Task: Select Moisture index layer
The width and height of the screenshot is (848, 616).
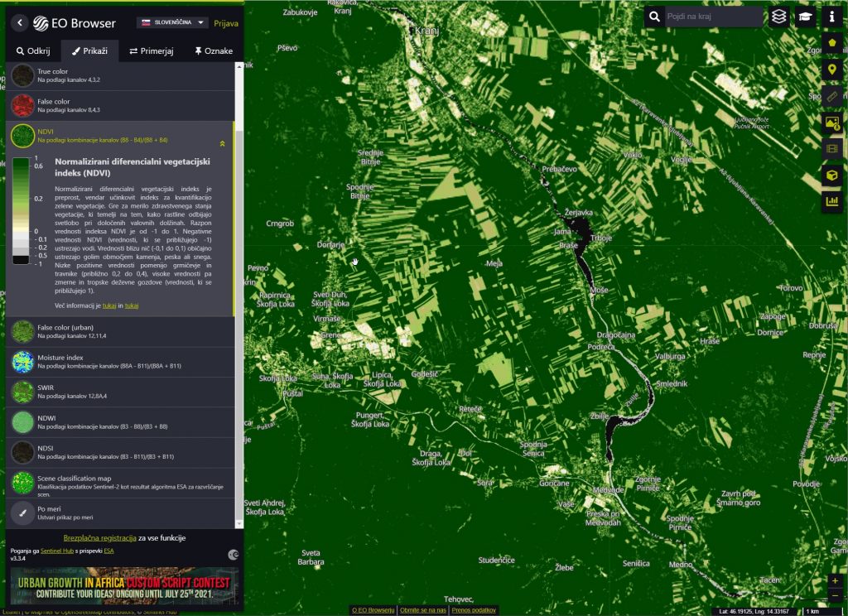Action: (120, 362)
